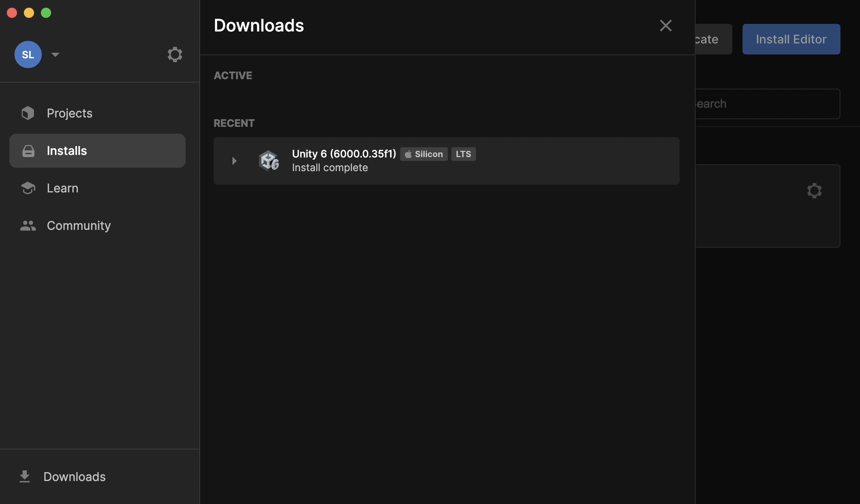The image size is (860, 504).
Task: Click the Downloads arrow icon
Action: point(25,476)
